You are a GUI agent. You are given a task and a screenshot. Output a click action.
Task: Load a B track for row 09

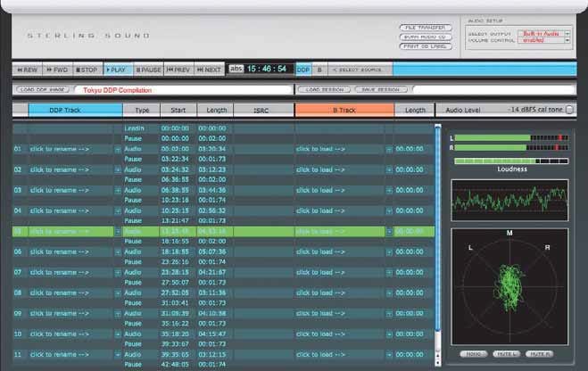tap(320, 314)
